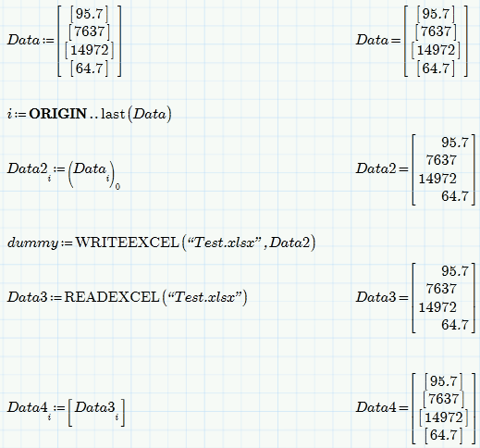Select the Data4 indexed definition name
Screen dimensions: 480x448
point(29,410)
